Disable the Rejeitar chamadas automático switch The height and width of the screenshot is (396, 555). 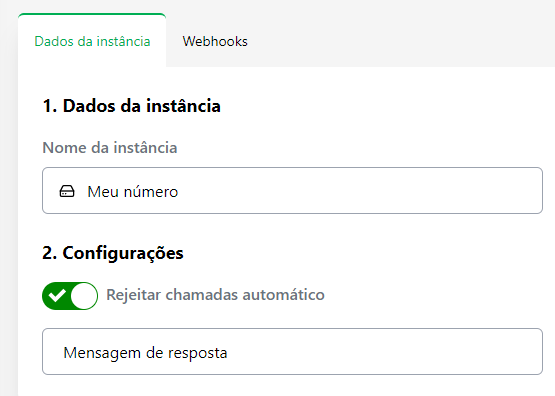pos(70,295)
